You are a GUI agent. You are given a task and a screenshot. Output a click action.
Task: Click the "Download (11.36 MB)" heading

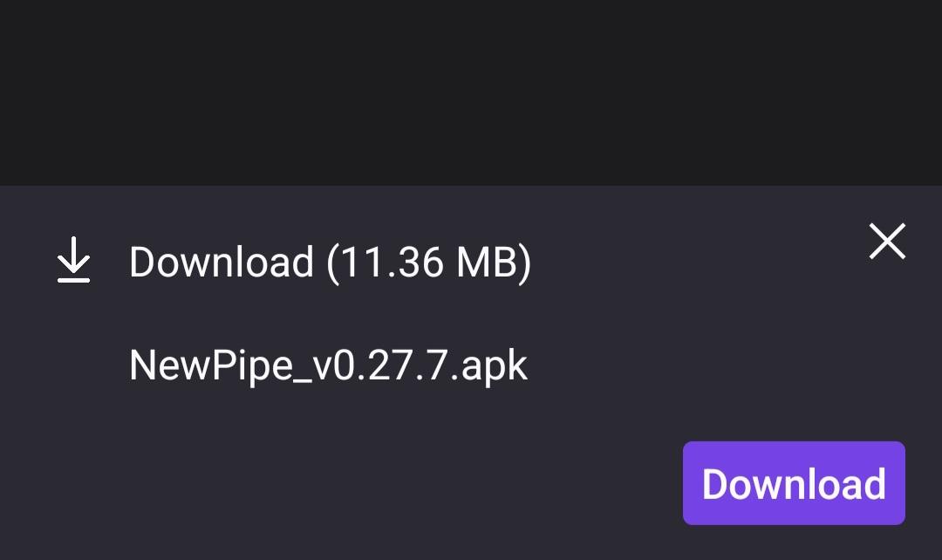coord(331,263)
